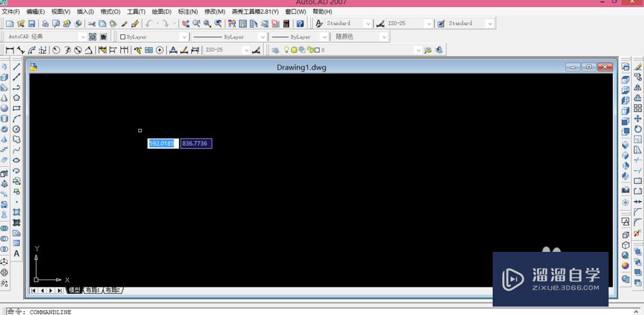Screen dimensions: 644x315
Task: Save the drawing with the floppy disk icon
Action: (x=31, y=24)
